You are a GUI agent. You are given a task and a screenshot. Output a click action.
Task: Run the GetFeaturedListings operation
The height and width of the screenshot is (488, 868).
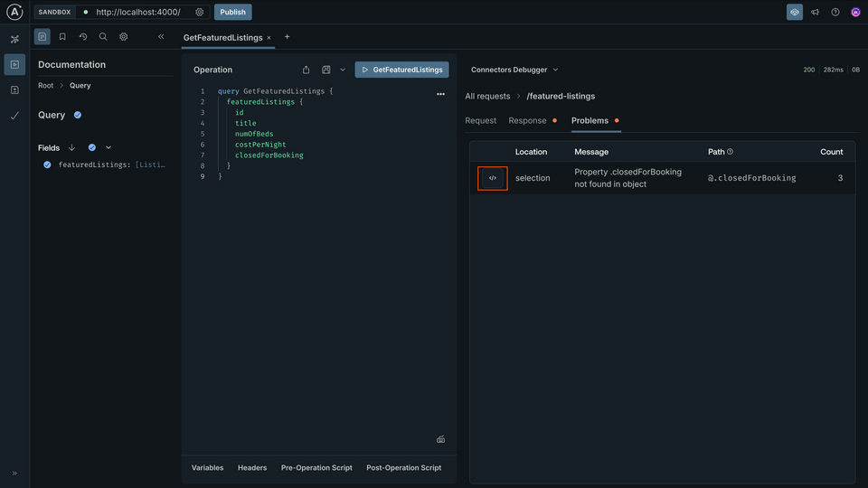tap(401, 70)
